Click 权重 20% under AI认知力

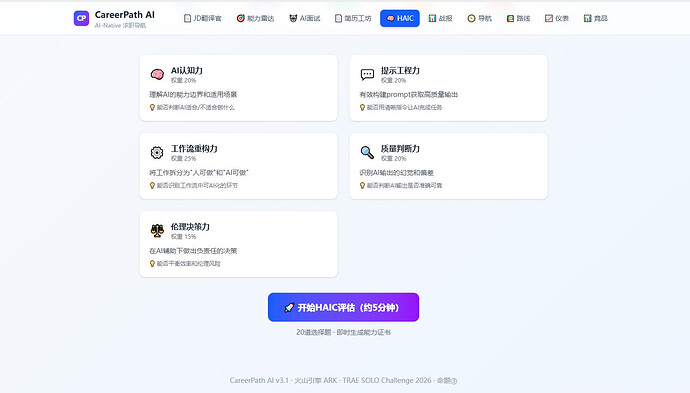[184, 81]
